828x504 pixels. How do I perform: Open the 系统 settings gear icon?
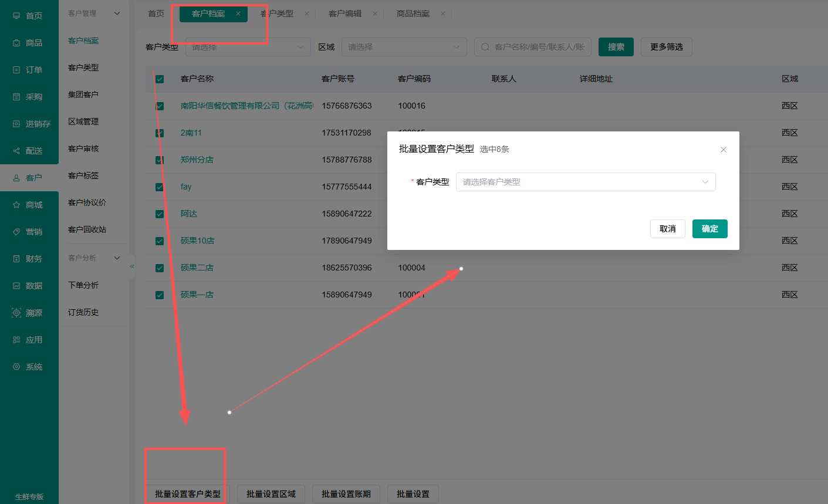click(16, 367)
